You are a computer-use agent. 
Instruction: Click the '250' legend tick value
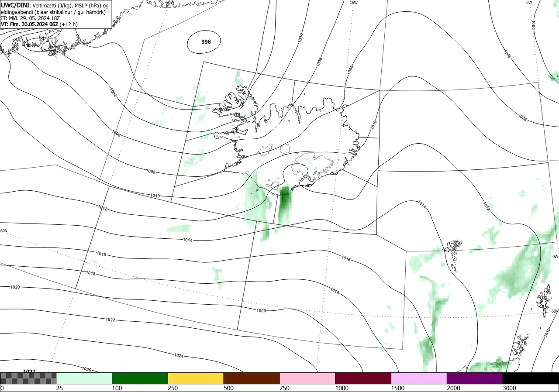point(173,388)
